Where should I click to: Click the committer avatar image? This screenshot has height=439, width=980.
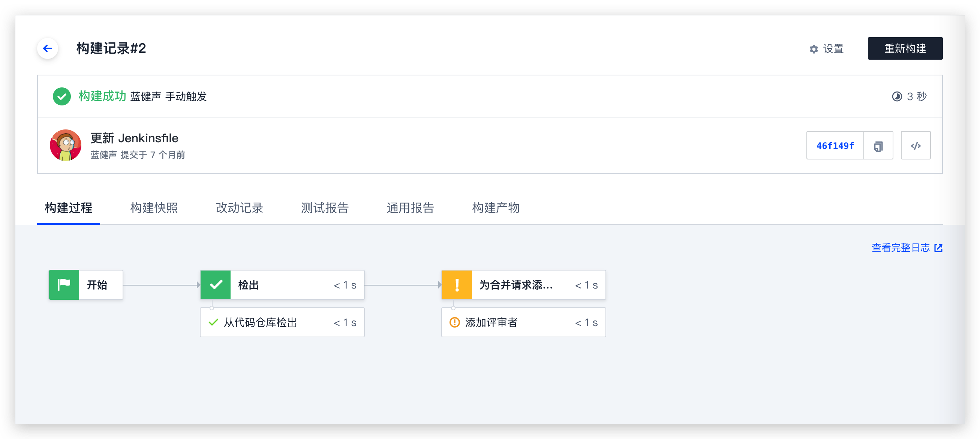pos(66,145)
